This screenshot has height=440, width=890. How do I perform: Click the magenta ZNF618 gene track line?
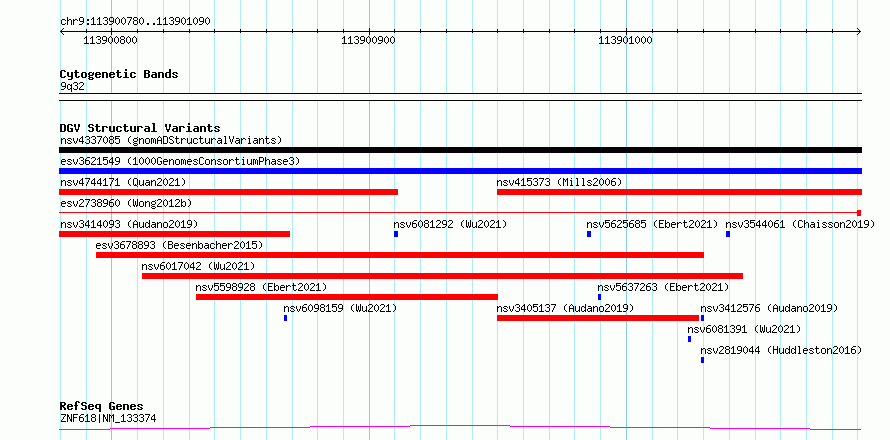(460, 427)
